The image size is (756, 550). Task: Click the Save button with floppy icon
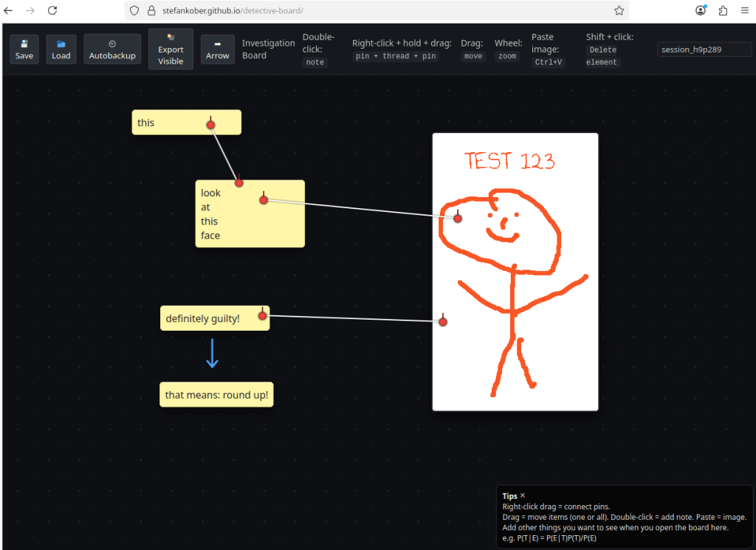[x=24, y=49]
